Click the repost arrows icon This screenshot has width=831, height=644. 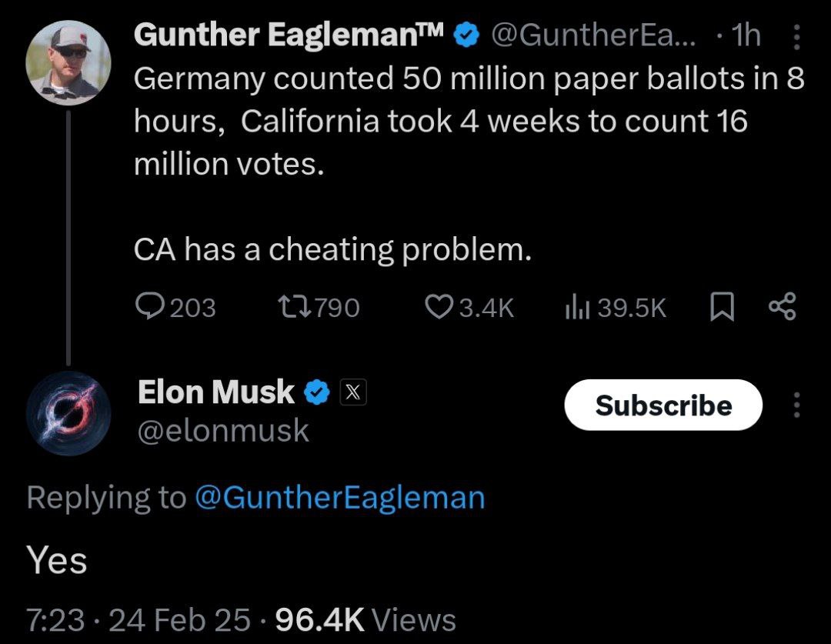(x=295, y=307)
